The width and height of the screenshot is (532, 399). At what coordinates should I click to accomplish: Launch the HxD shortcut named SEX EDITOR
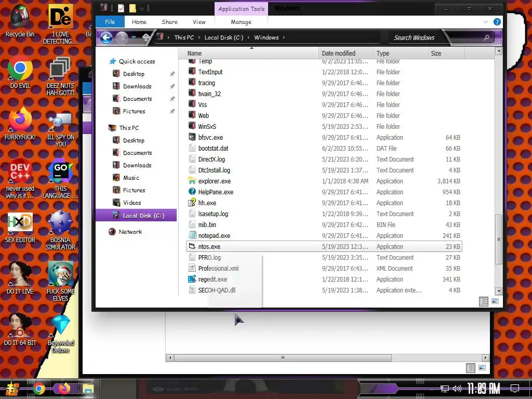click(x=20, y=228)
